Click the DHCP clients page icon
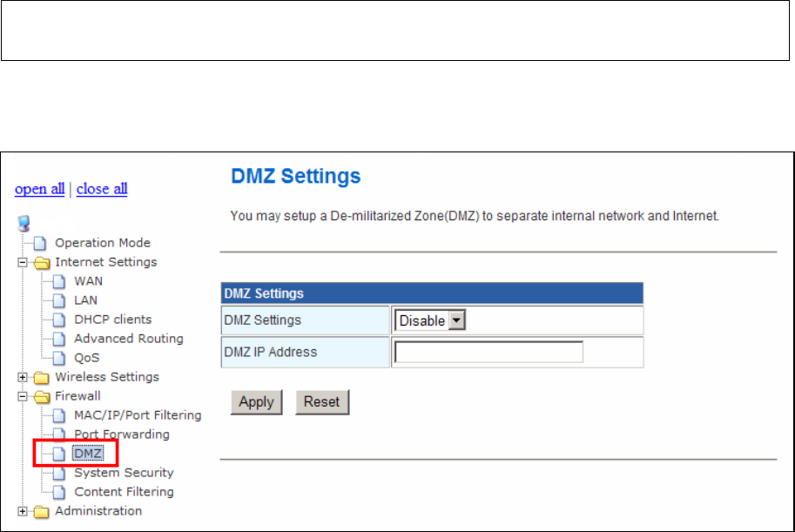The height and width of the screenshot is (532, 795). [58, 320]
